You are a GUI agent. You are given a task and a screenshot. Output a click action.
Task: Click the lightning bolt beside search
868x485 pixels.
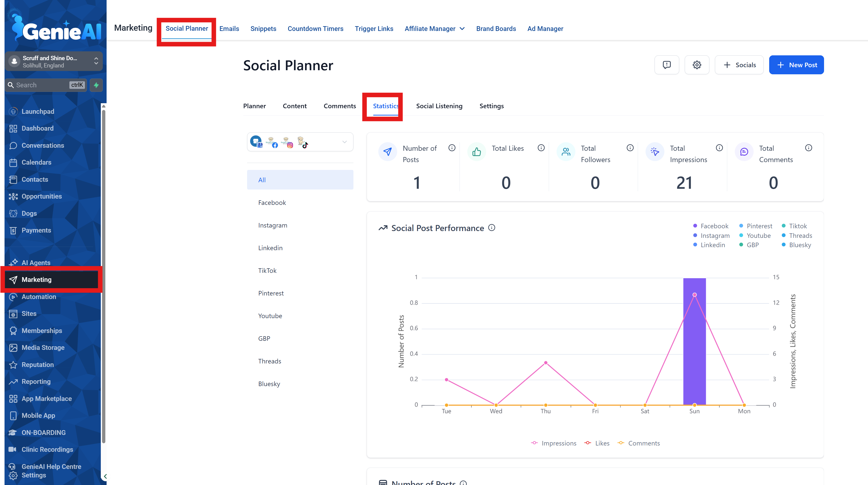pyautogui.click(x=96, y=85)
